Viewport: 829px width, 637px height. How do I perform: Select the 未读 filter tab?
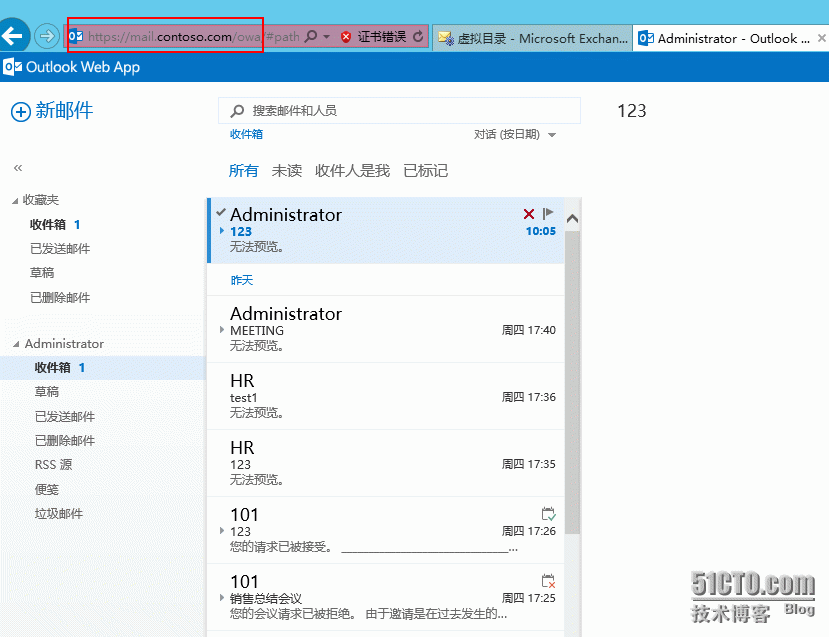point(287,171)
